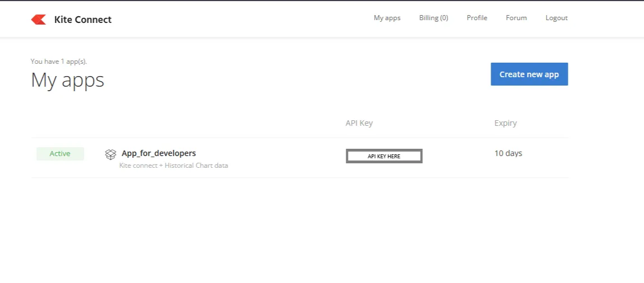Click the red Kite logo icon
Image resolution: width=644 pixels, height=283 pixels.
[x=39, y=20]
